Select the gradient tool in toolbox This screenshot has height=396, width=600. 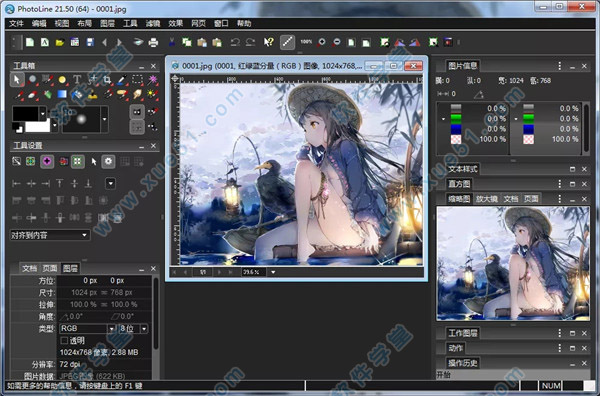coord(62,94)
